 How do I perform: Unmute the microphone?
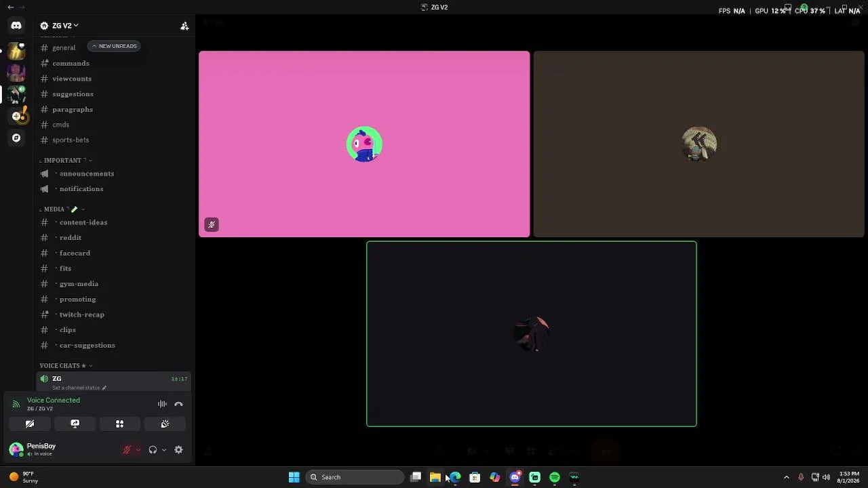tap(127, 449)
